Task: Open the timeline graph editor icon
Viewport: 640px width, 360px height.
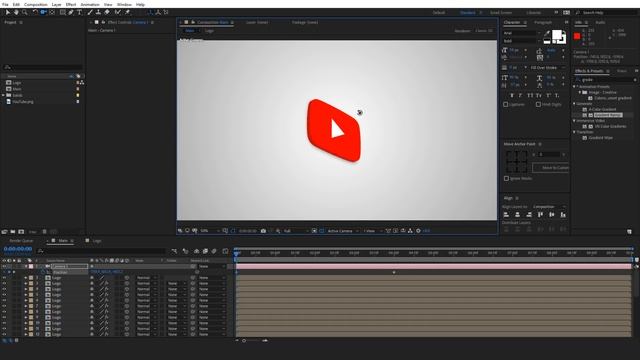Action: click(x=225, y=251)
